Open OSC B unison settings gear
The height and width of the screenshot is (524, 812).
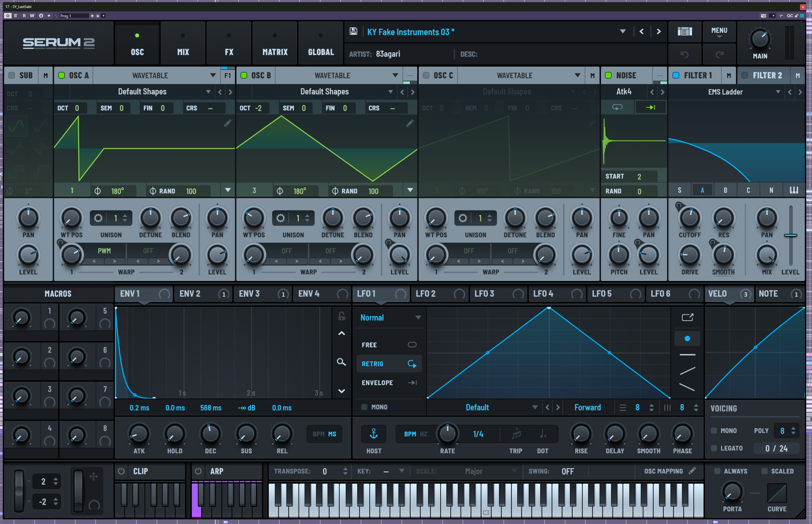tap(280, 218)
